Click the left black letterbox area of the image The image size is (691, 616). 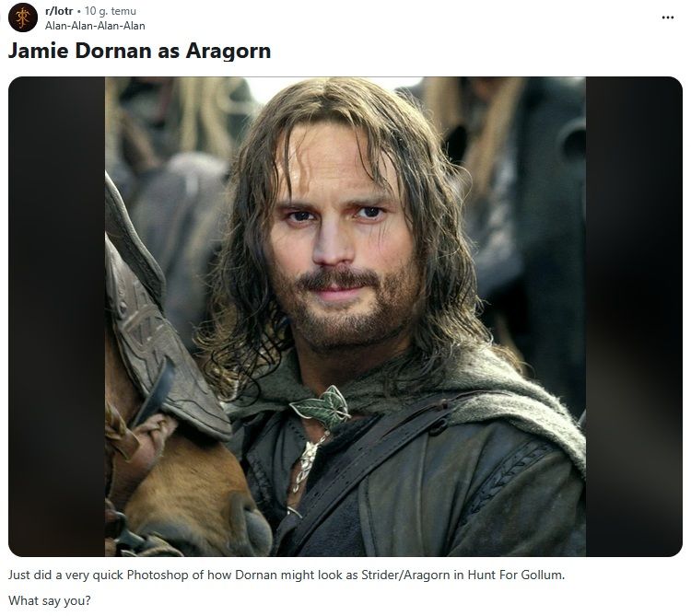(56, 317)
